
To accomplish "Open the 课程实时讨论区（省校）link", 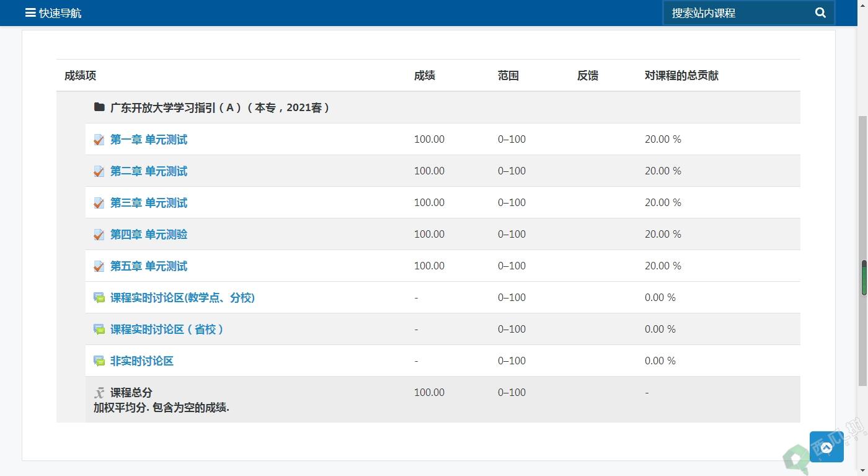I will (166, 330).
